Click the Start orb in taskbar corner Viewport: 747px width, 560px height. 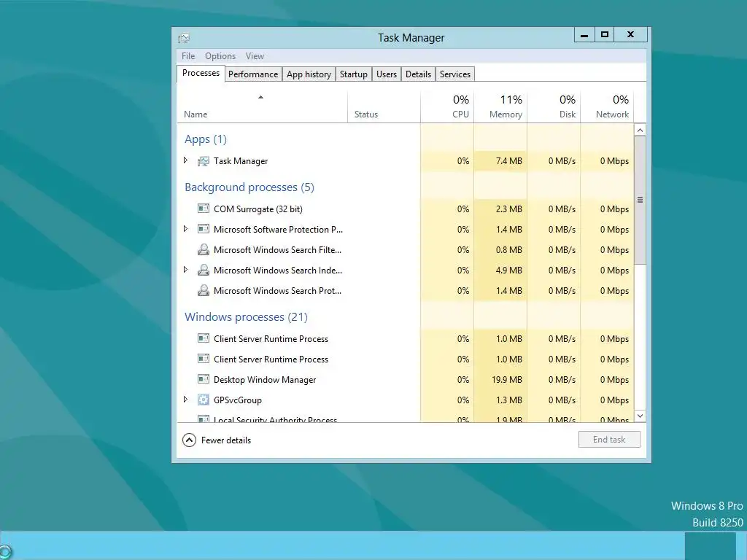pos(5,553)
